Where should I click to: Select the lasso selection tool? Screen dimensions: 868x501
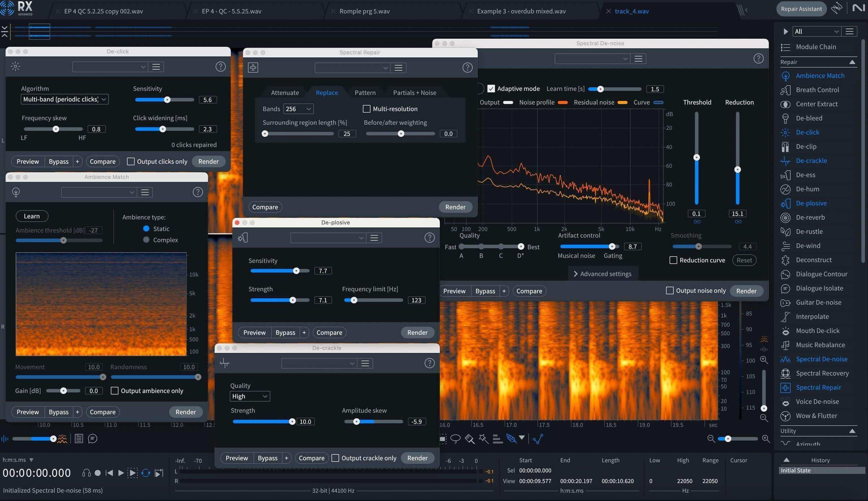point(455,439)
